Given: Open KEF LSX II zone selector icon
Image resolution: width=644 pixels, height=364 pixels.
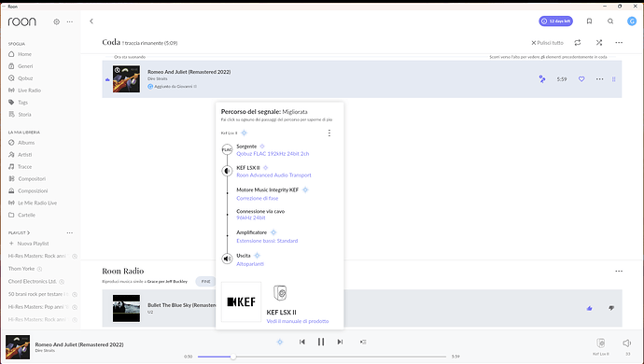Looking at the screenshot, I should pos(601,343).
